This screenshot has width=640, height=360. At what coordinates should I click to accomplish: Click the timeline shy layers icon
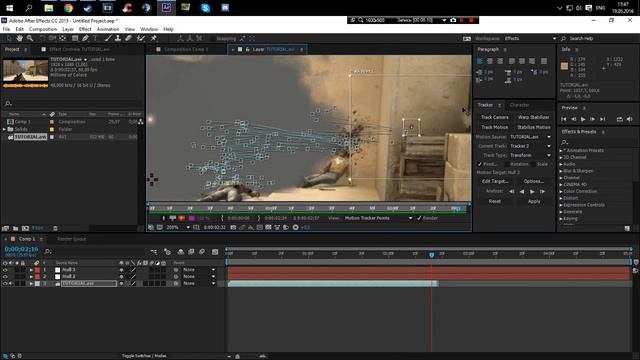(x=180, y=252)
